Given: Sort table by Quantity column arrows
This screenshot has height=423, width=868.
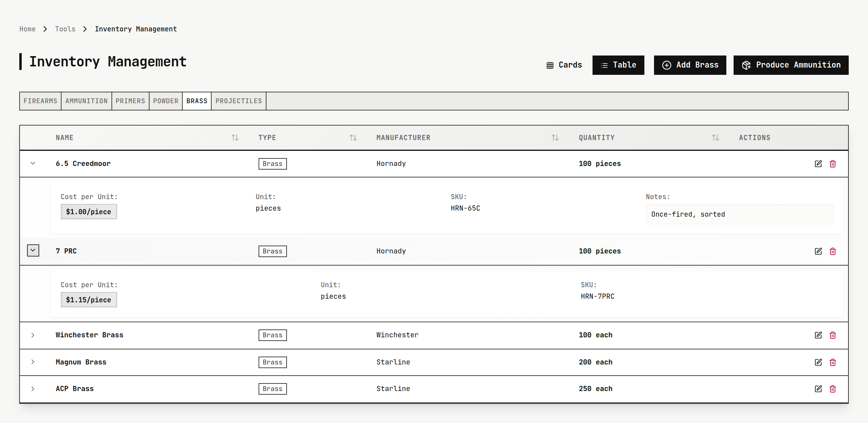Looking at the screenshot, I should point(715,138).
